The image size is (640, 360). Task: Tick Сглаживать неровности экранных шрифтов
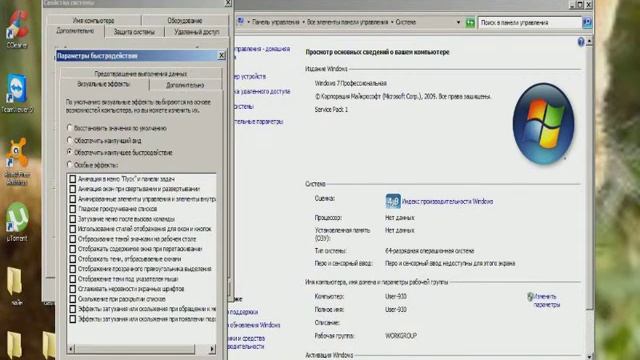tap(72, 289)
